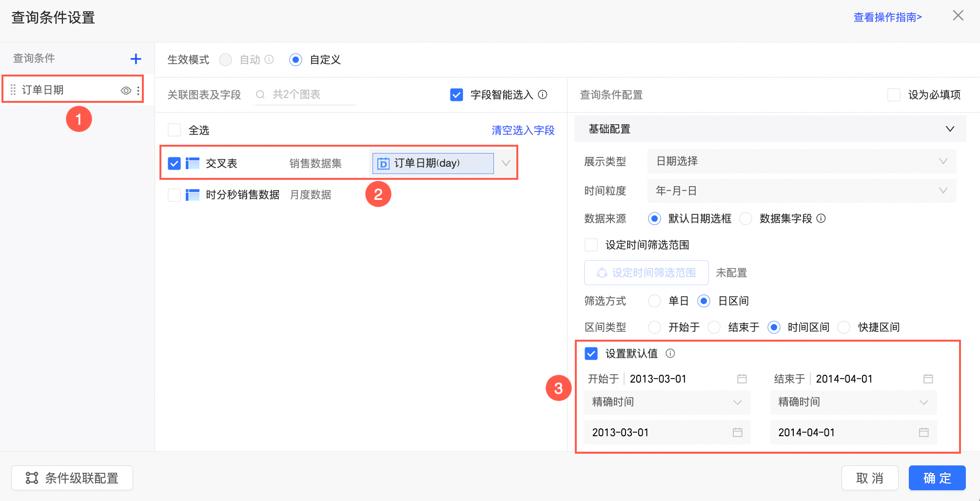Enable 设定时间筛选范围 checkbox
This screenshot has height=501, width=980.
pyautogui.click(x=591, y=245)
